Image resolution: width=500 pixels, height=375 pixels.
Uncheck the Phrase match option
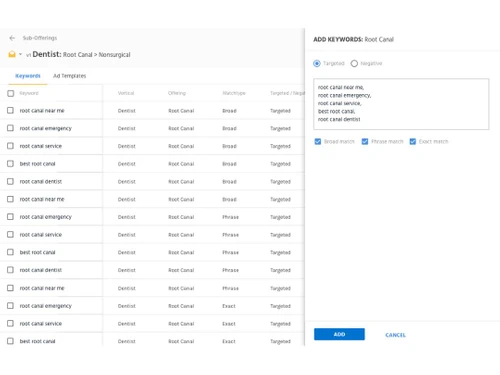(x=365, y=142)
